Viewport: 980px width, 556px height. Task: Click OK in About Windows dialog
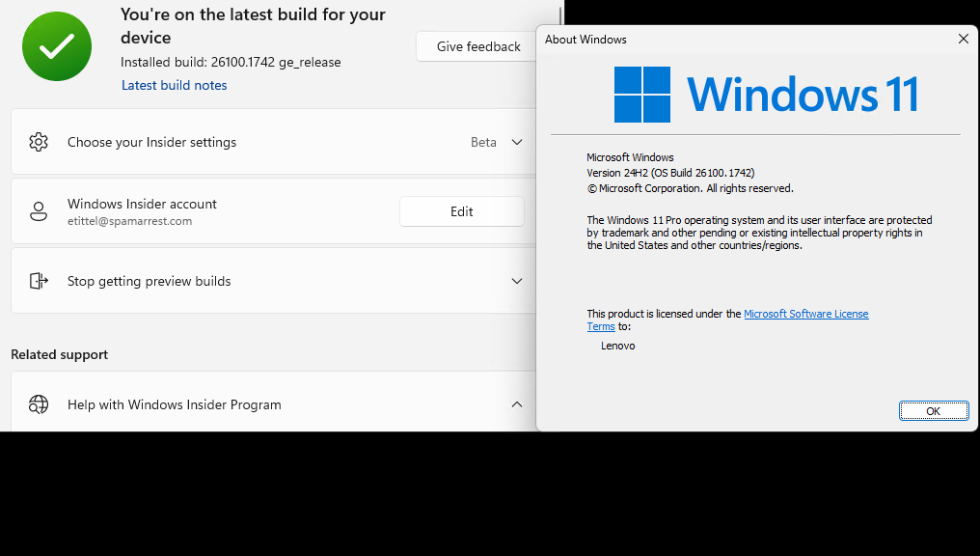(x=934, y=411)
